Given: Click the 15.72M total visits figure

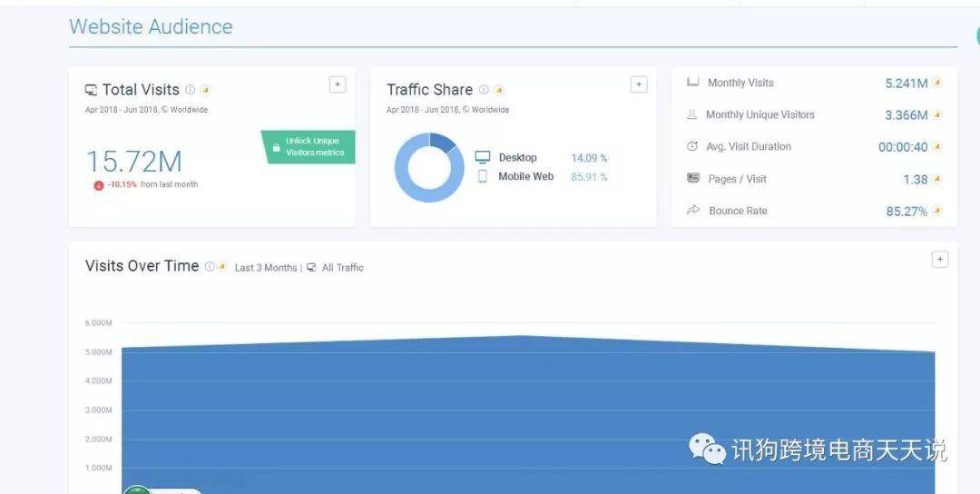Looking at the screenshot, I should click(133, 162).
